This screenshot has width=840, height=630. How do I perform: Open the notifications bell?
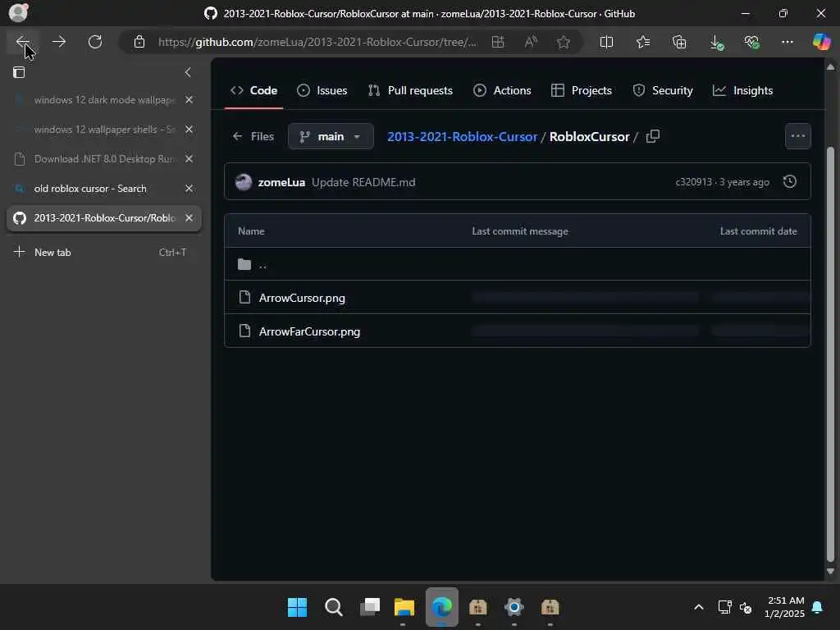817,607
